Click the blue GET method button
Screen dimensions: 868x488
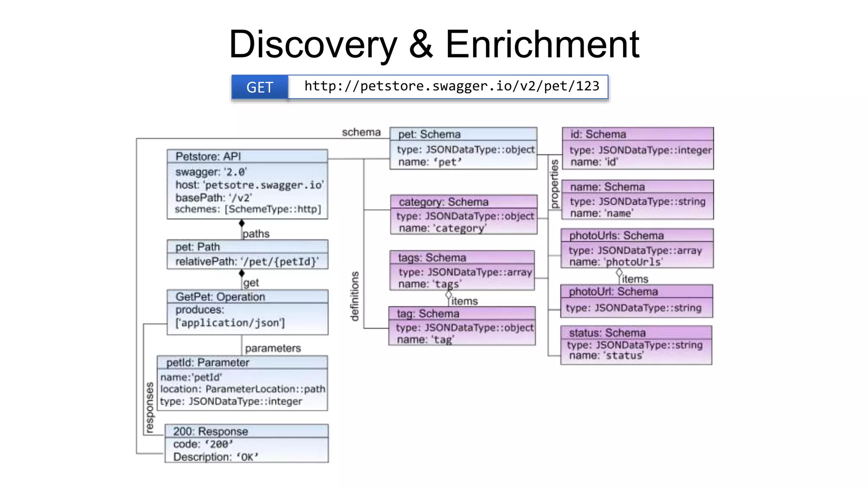[260, 87]
